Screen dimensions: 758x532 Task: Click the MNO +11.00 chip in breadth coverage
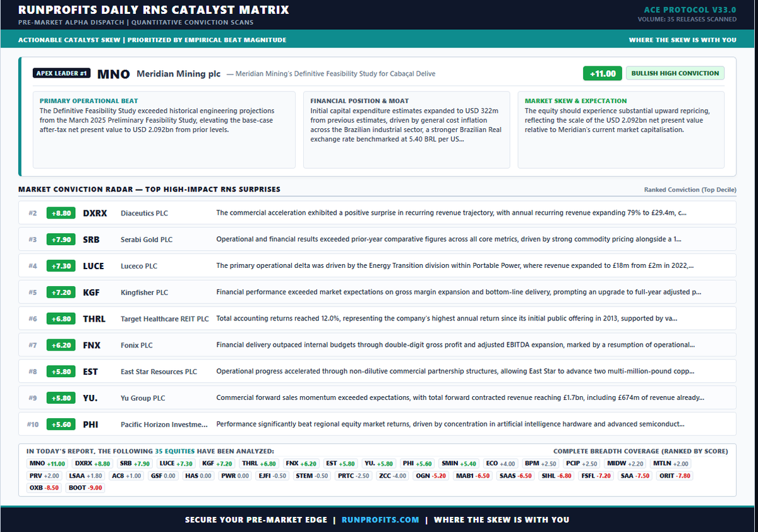[x=47, y=464]
